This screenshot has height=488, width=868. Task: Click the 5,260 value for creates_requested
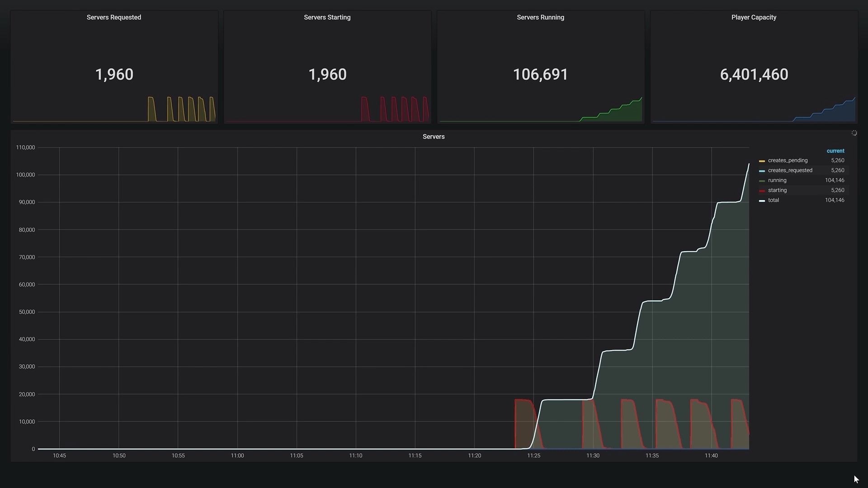click(838, 170)
